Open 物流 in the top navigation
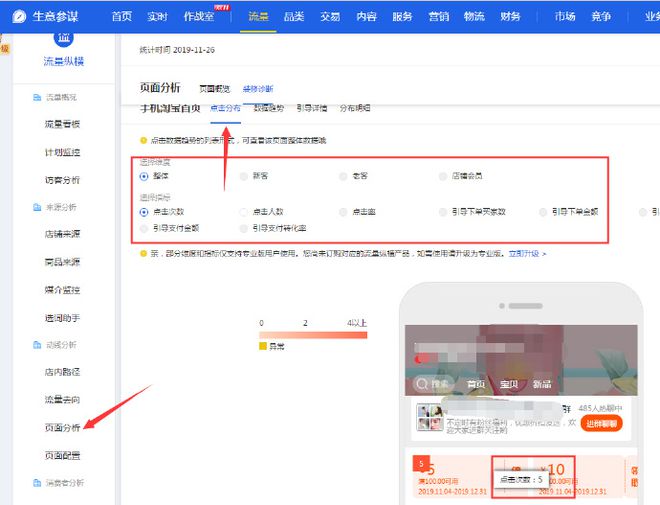Viewport: 660px width, 505px height. click(474, 17)
